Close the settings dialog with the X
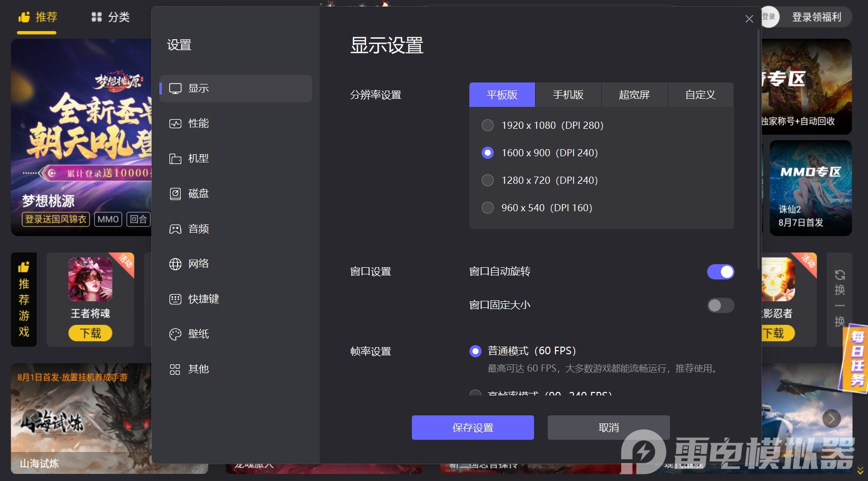Screen dimensions: 868x481 point(749,19)
